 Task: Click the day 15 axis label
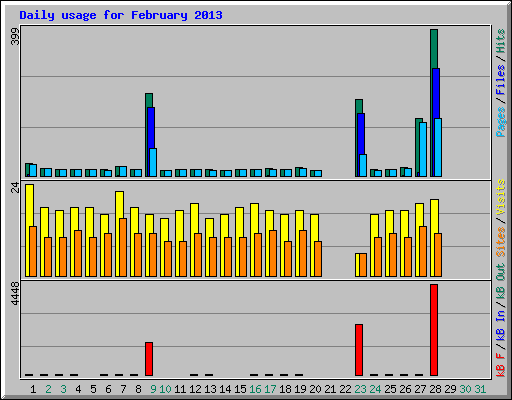pos(240,389)
